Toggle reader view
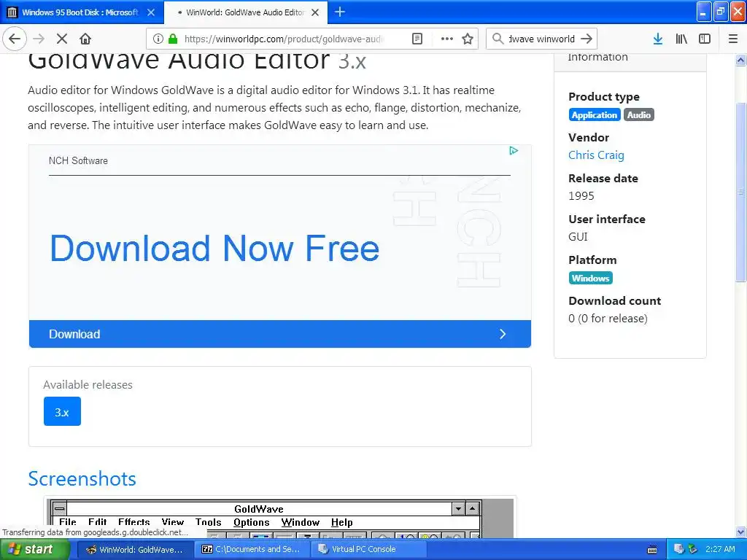The image size is (747, 560). click(x=417, y=39)
